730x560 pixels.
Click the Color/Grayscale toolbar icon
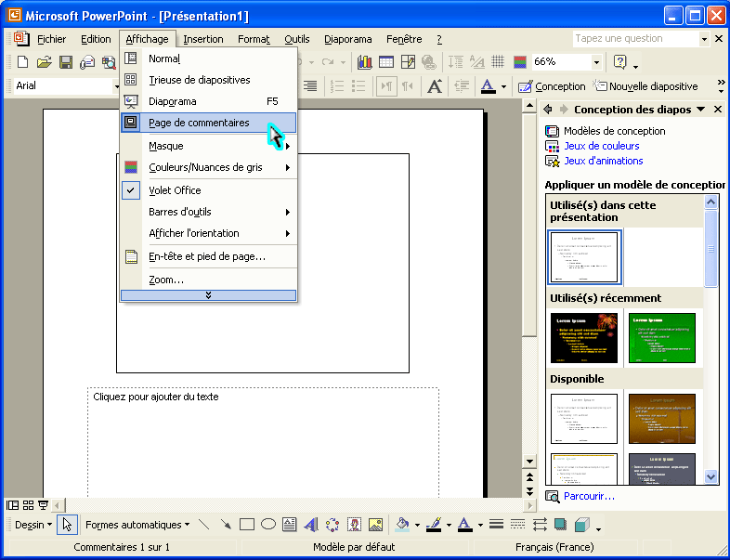(519, 62)
